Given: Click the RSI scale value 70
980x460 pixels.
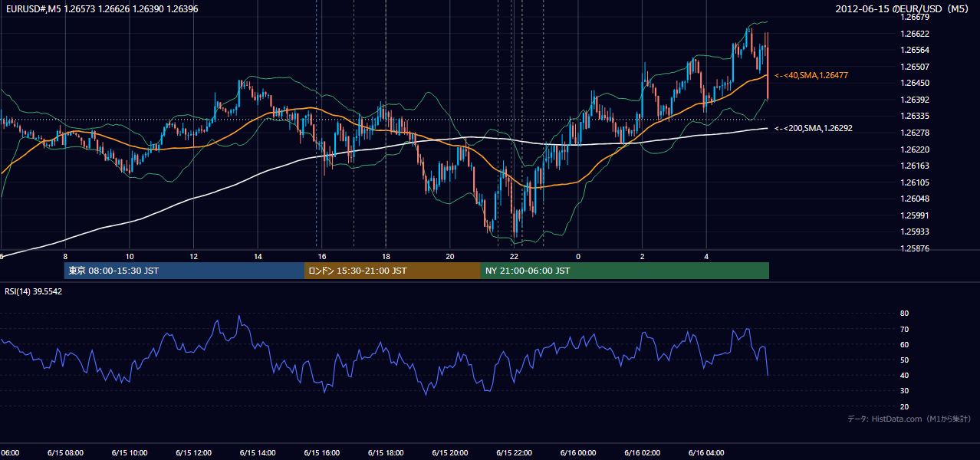Looking at the screenshot, I should (x=904, y=329).
